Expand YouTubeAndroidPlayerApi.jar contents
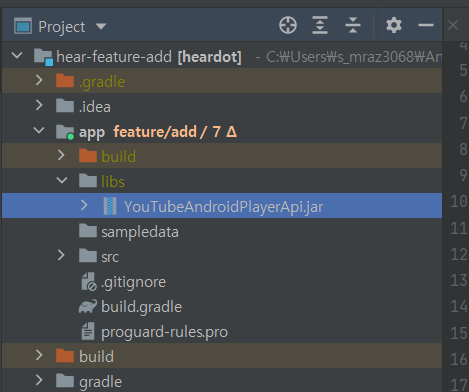This screenshot has height=392, width=469. [84, 205]
